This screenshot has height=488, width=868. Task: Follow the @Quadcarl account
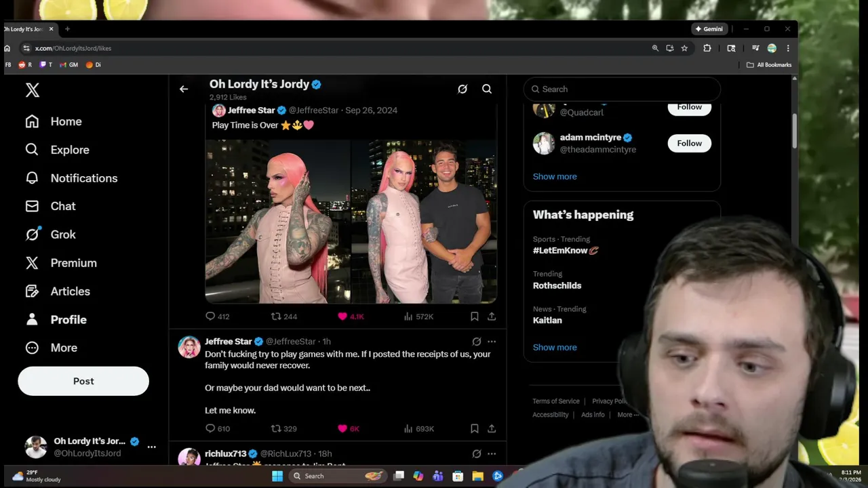(689, 108)
